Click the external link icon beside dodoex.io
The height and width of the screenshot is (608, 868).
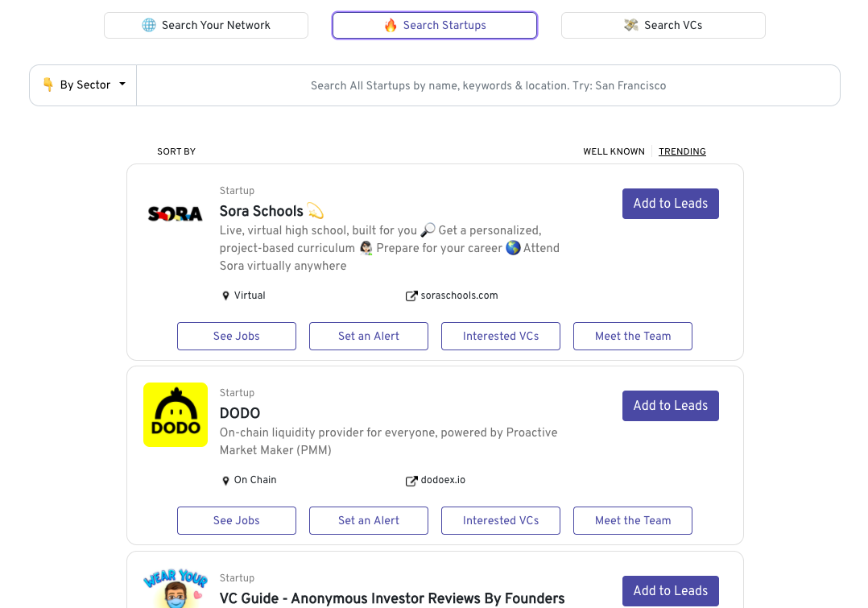(411, 481)
